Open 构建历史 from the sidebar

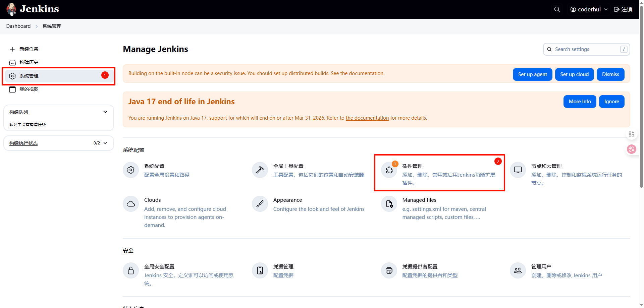click(29, 62)
